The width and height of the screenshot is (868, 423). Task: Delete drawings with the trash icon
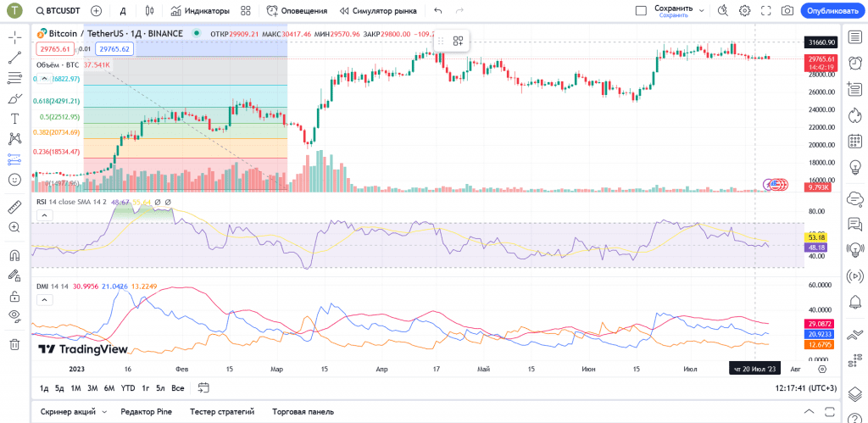coord(14,344)
